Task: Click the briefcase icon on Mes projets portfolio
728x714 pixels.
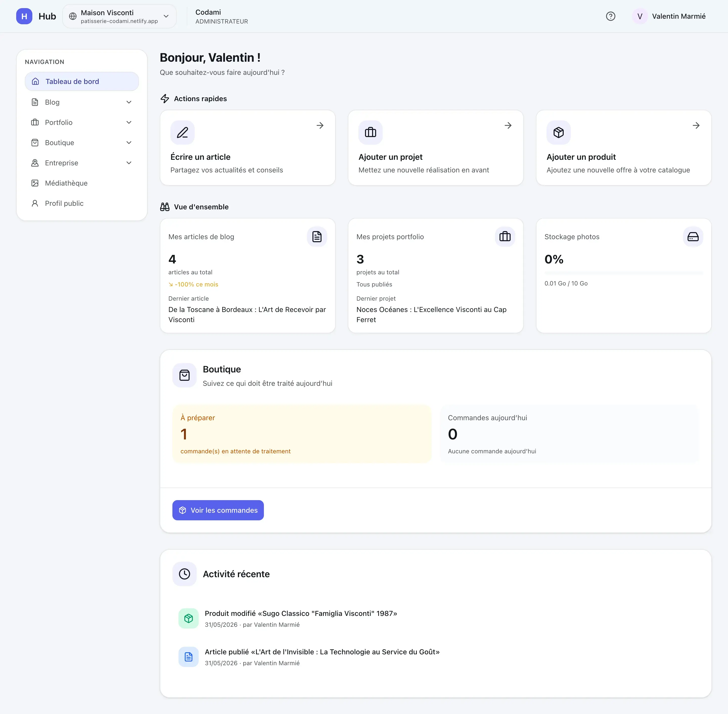Action: tap(505, 237)
